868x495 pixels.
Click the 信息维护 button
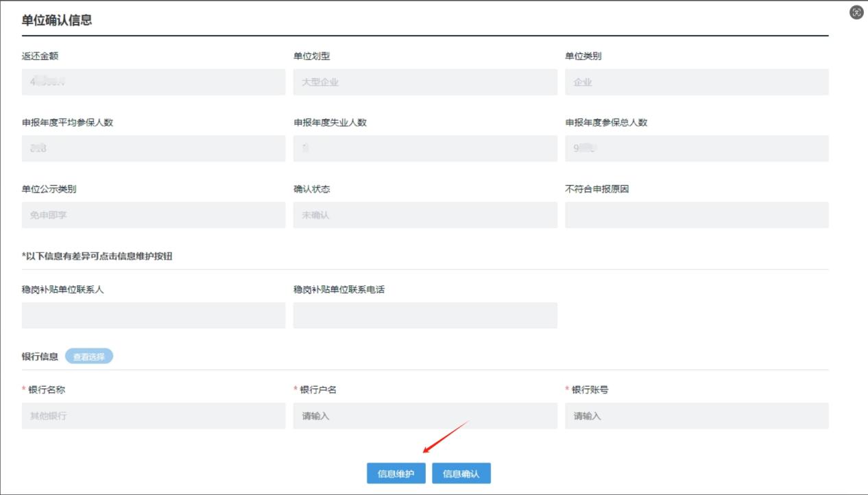pos(396,474)
